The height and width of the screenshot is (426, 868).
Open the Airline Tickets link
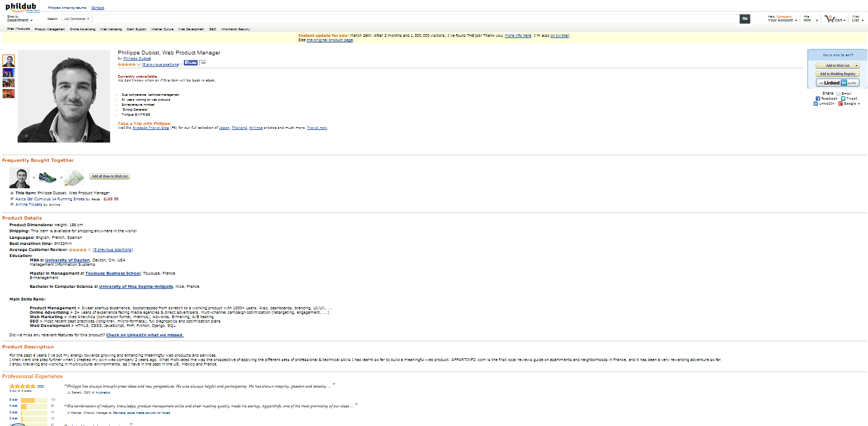(29, 205)
